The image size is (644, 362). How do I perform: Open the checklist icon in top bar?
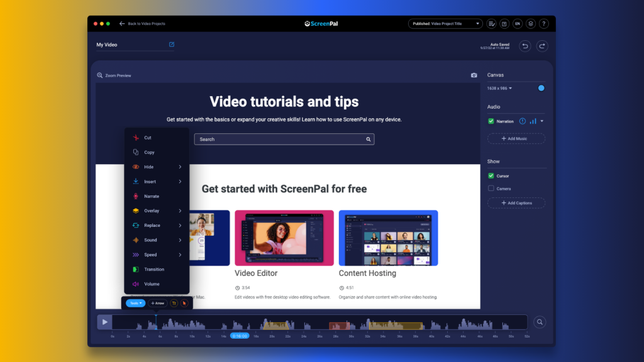[x=491, y=24]
